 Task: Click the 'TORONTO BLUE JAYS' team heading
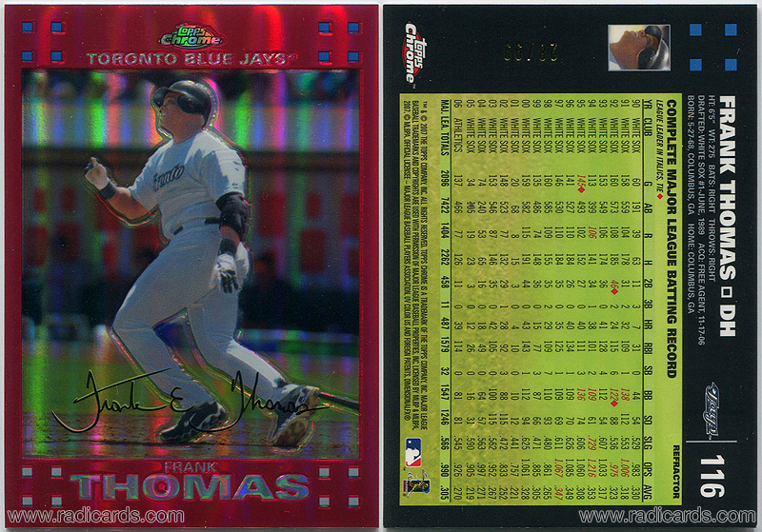[x=190, y=59]
